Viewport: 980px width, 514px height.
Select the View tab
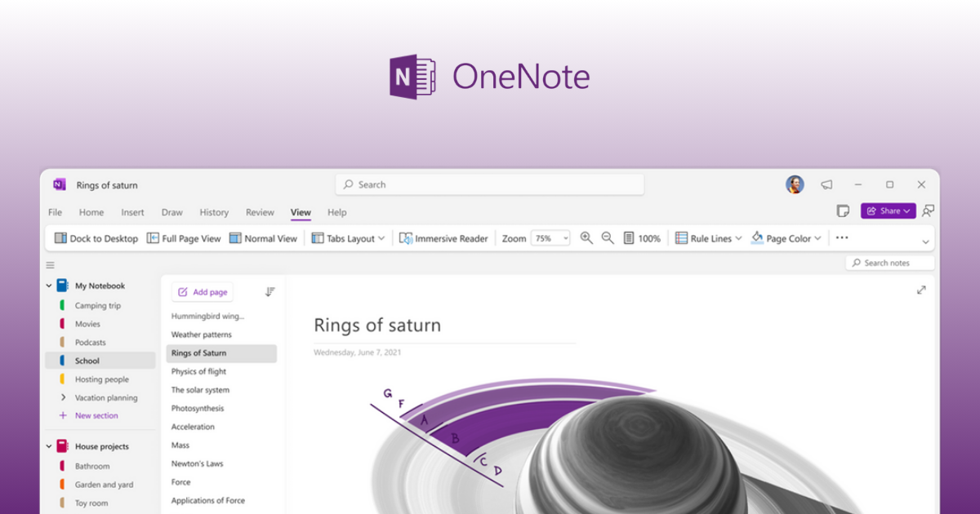[x=301, y=212]
